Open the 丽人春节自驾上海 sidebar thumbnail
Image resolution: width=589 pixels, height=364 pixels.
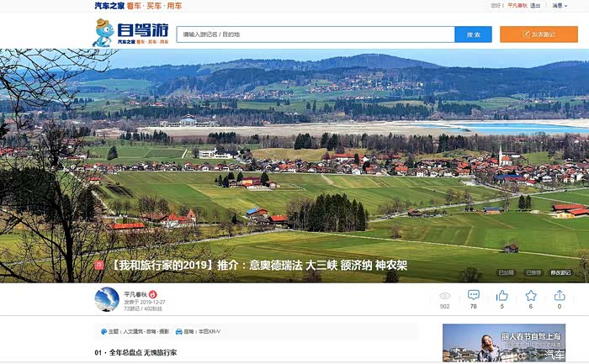coord(504,343)
